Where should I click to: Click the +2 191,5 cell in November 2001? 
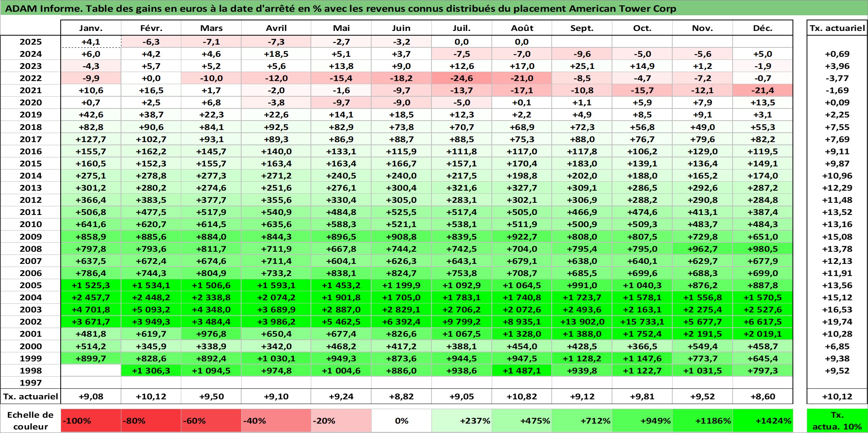pyautogui.click(x=702, y=334)
